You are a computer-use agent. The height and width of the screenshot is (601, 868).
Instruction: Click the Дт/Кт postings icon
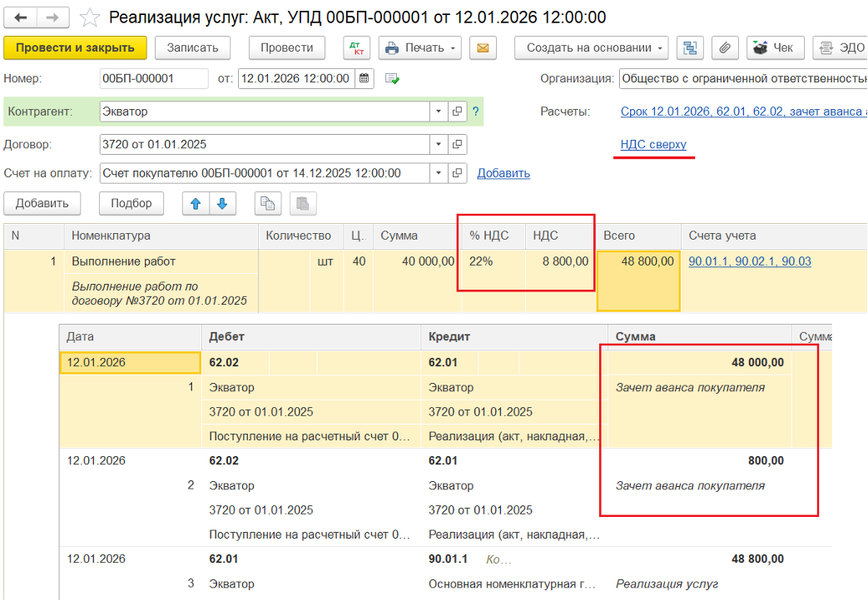[356, 48]
